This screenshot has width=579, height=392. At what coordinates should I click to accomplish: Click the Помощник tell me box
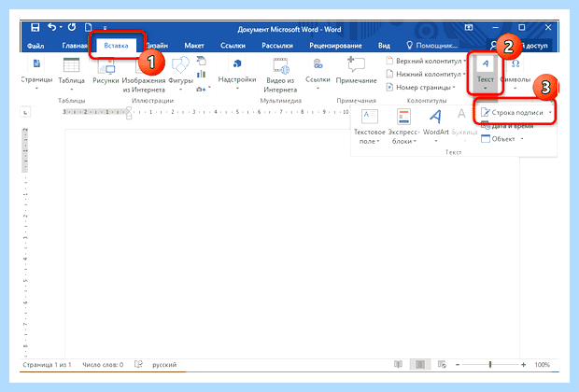(x=432, y=46)
